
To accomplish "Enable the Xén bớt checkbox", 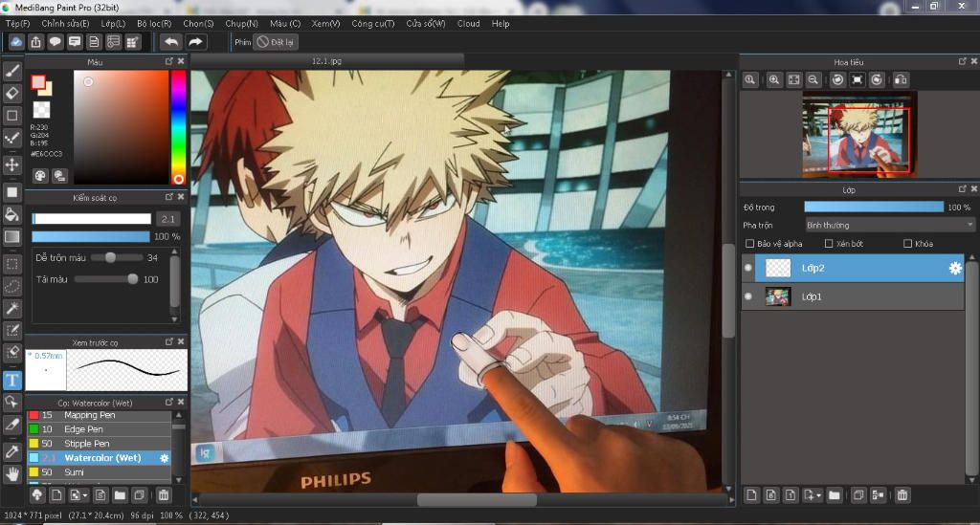I will [829, 244].
